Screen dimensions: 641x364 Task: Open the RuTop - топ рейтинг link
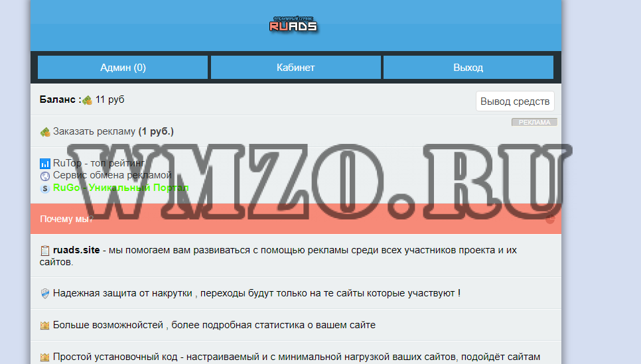(x=99, y=163)
